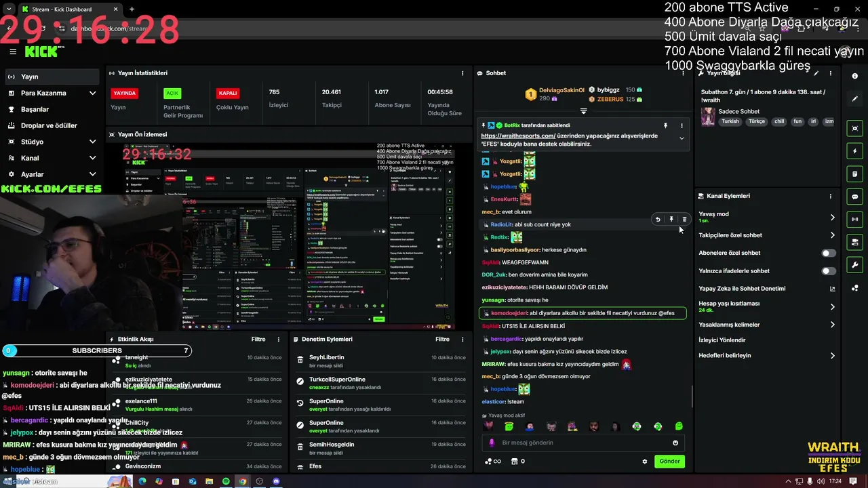Edit stream info pencil icon

(x=816, y=73)
